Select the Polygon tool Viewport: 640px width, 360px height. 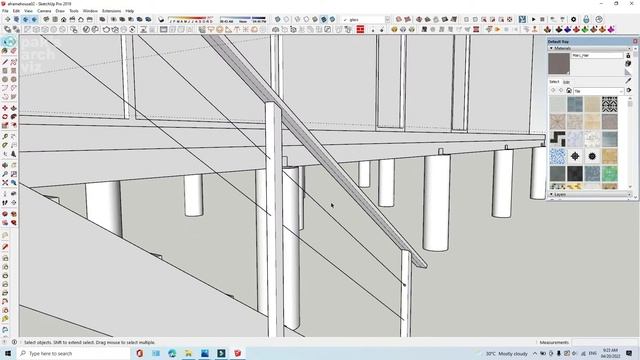(13, 79)
